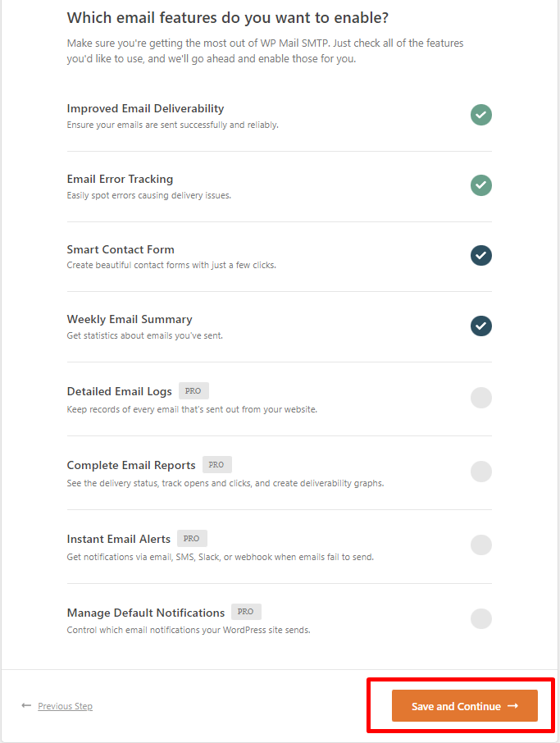560x743 pixels.
Task: Enable Complete Email Reports option
Action: point(481,472)
